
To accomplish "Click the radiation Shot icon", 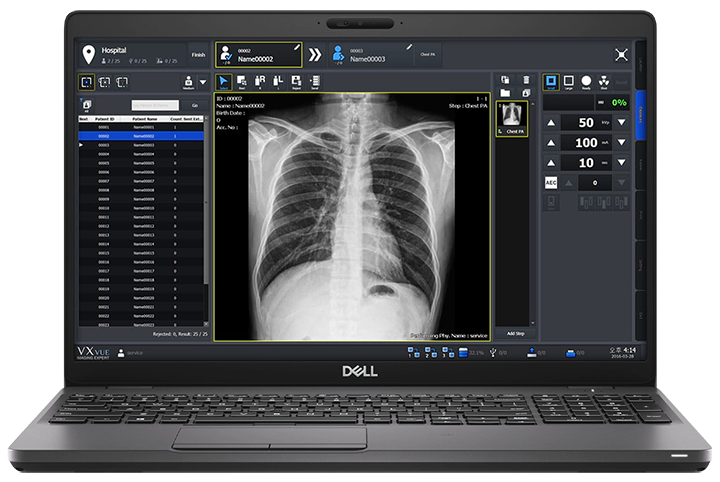I will [605, 81].
